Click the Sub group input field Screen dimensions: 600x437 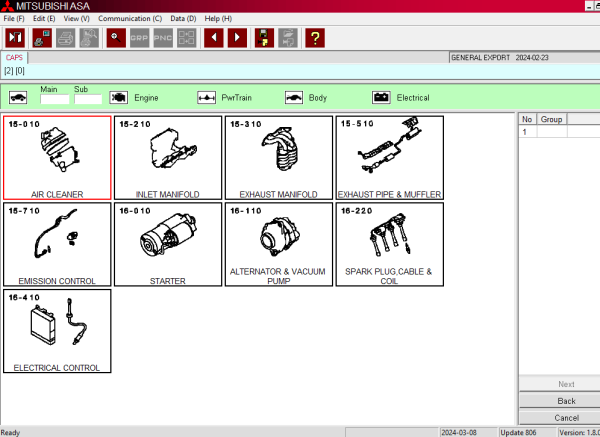[88, 99]
